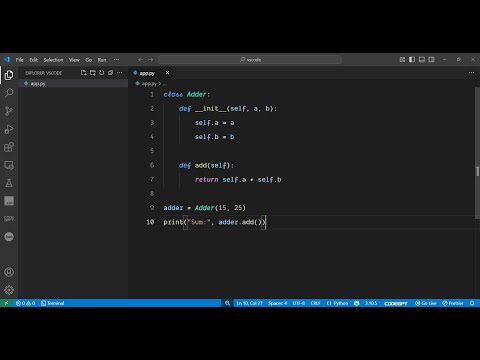480x360 pixels.
Task: Change end of line sequence CRLF
Action: click(315, 303)
